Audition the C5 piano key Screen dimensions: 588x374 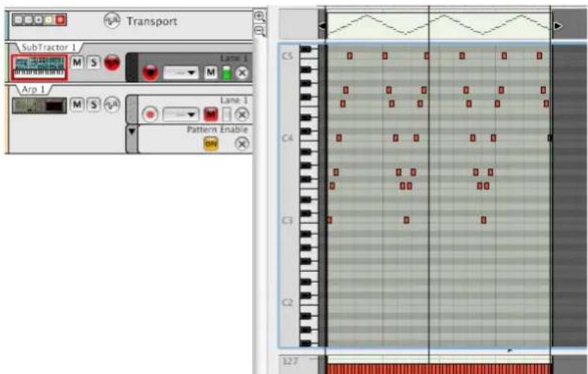pos(310,56)
